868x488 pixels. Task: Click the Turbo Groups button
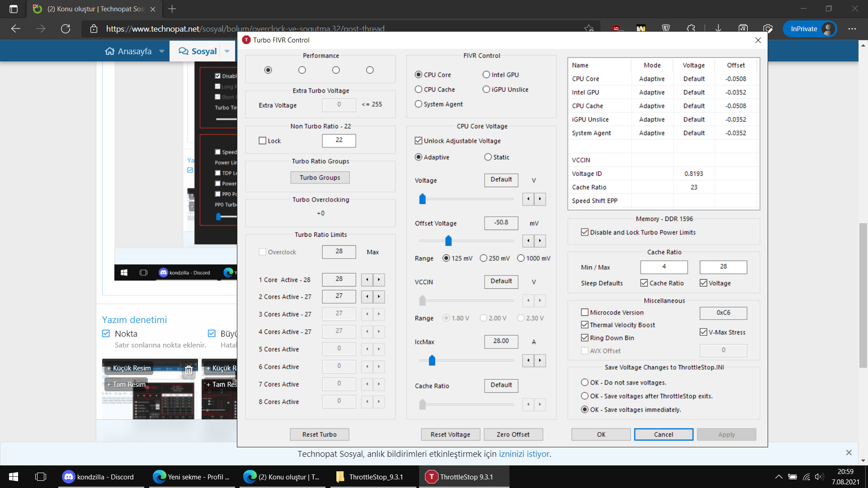pyautogui.click(x=320, y=178)
